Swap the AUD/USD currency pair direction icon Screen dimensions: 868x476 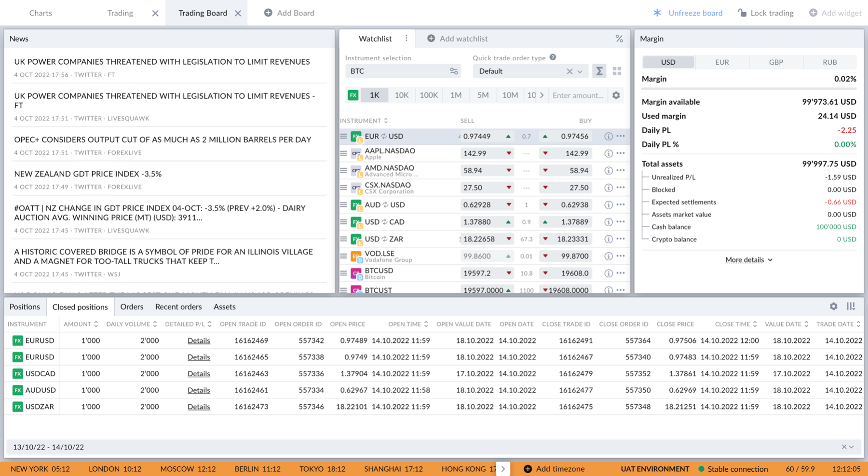pyautogui.click(x=385, y=204)
